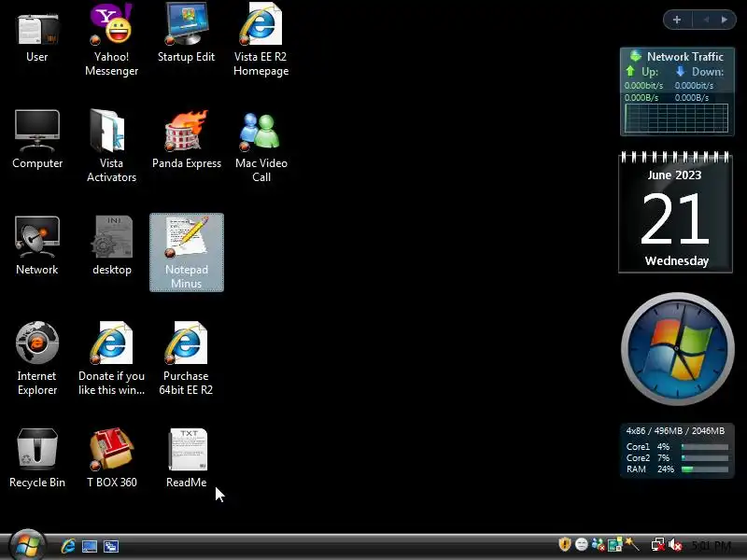This screenshot has height=560, width=747.
Task: Click the upload rate '0.000bit/s' under Up
Action: 643,86
